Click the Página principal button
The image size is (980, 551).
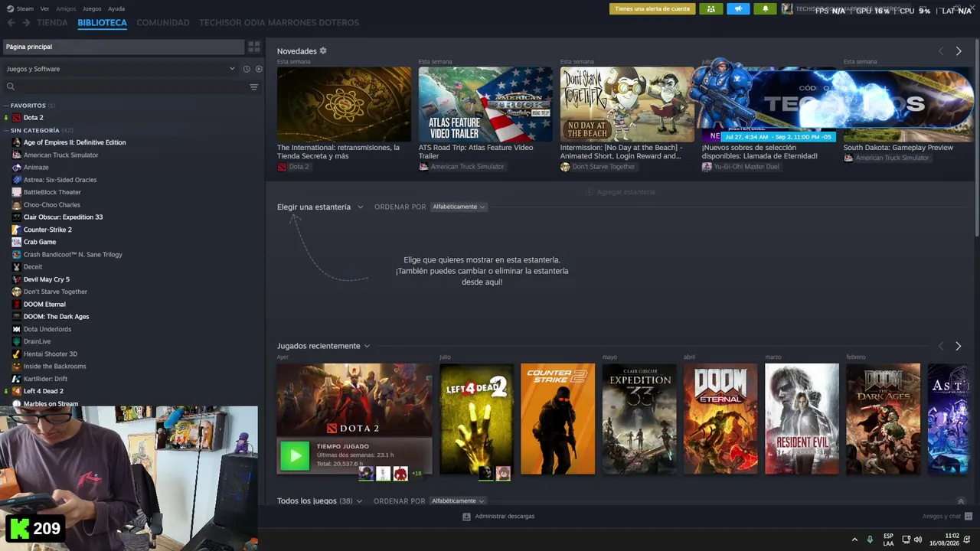click(123, 47)
